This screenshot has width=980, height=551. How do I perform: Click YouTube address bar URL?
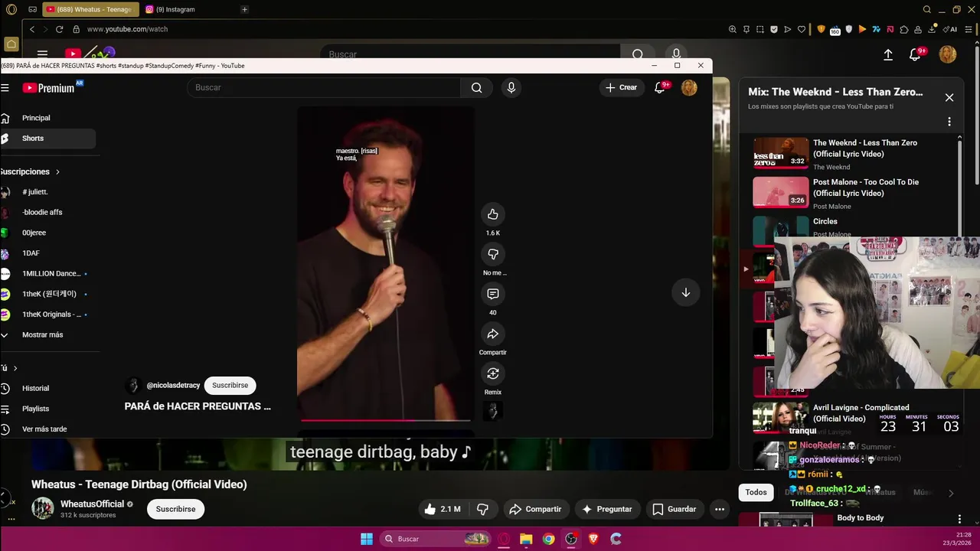127,29
